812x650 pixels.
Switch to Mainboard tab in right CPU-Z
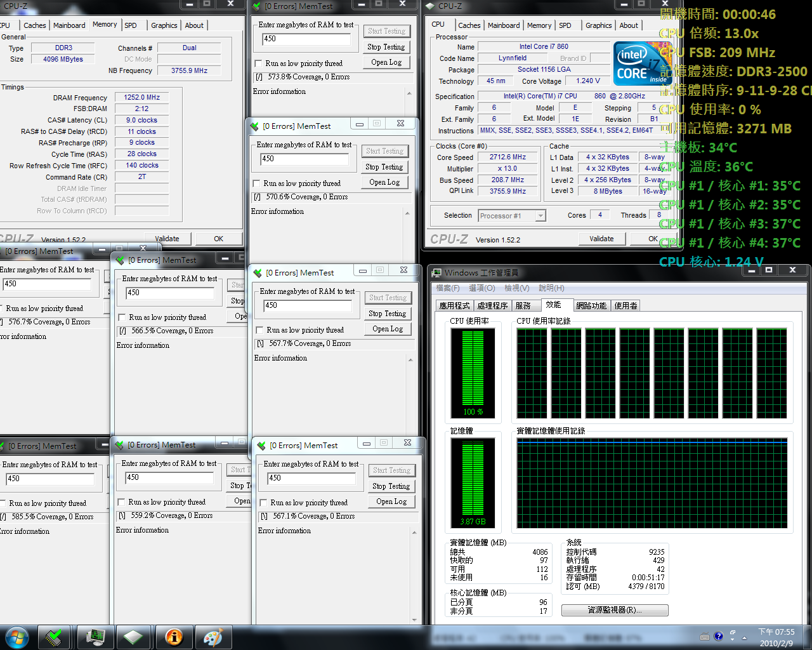[x=504, y=25]
